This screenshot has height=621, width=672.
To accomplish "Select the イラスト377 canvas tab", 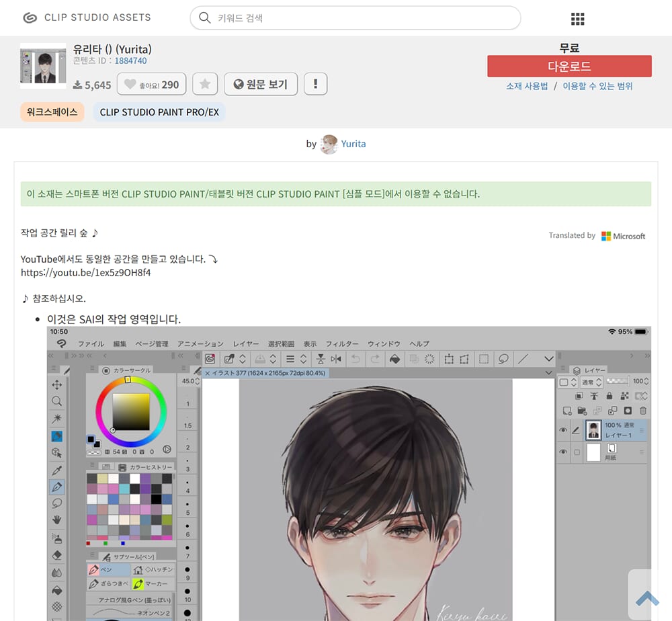I will click(265, 373).
